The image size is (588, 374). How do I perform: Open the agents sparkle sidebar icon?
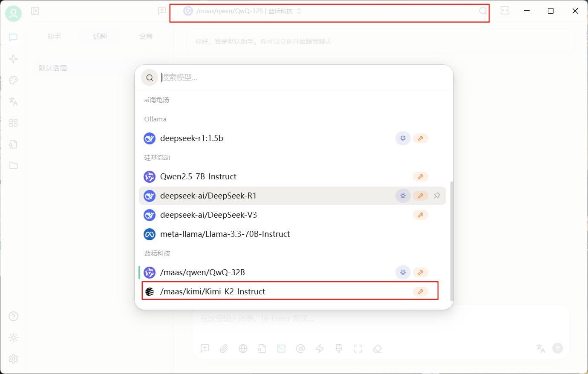click(13, 59)
